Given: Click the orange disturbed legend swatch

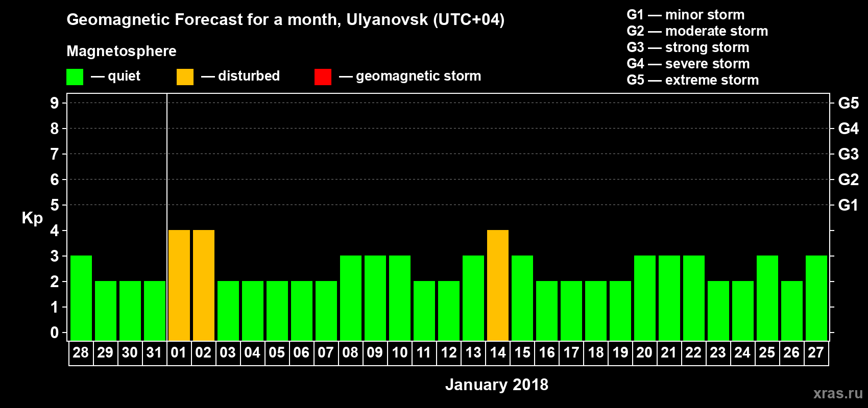Looking at the screenshot, I should click(185, 77).
